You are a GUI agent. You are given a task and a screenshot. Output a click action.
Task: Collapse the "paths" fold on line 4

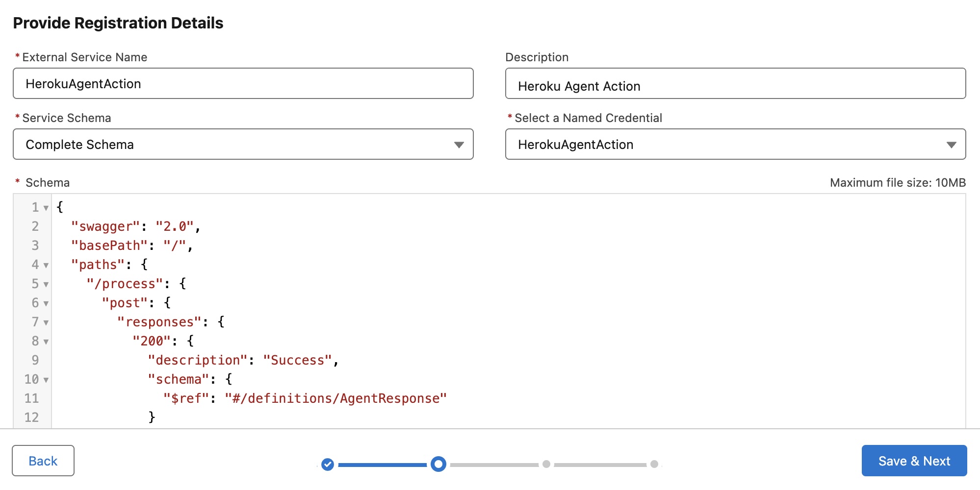click(x=46, y=265)
